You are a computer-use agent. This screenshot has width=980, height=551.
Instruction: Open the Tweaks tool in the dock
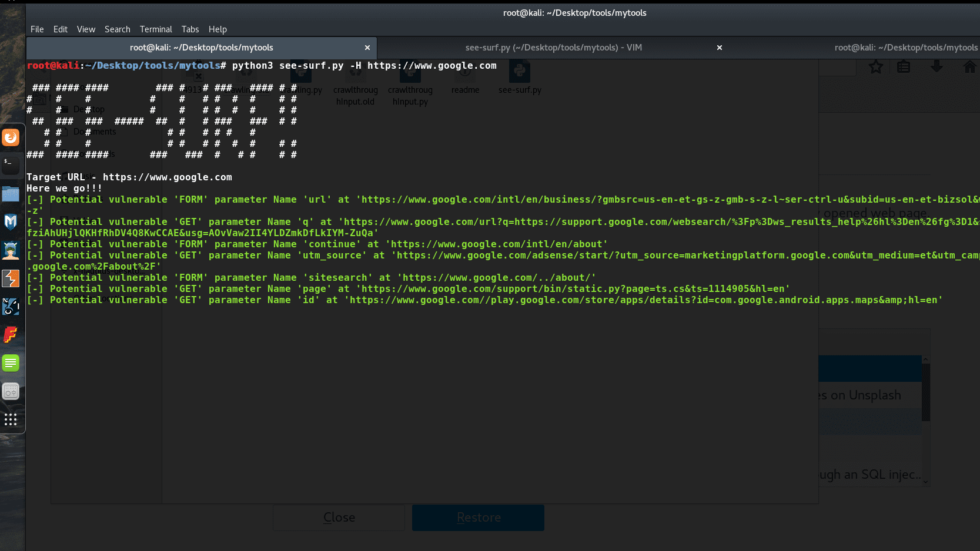tap(11, 391)
